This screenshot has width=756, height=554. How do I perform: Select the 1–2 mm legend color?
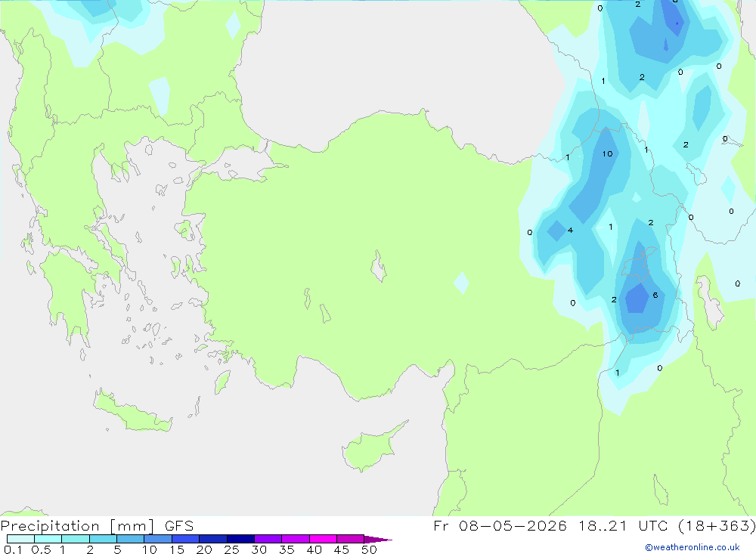click(75, 539)
